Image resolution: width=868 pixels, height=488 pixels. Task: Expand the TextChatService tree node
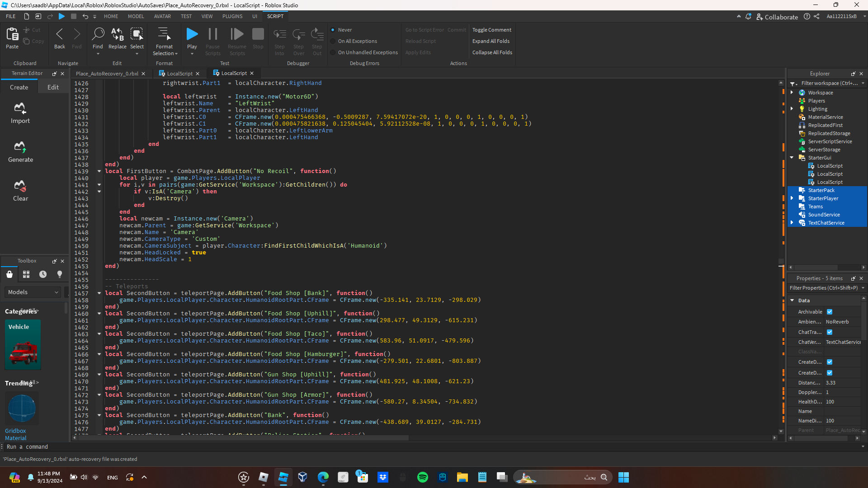[792, 223]
